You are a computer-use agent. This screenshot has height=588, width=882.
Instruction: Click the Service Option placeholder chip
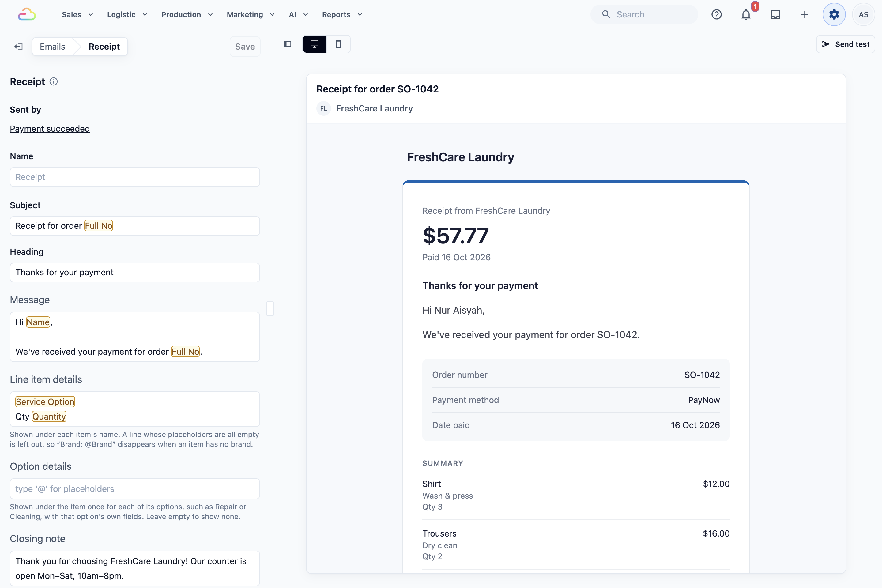coord(45,401)
